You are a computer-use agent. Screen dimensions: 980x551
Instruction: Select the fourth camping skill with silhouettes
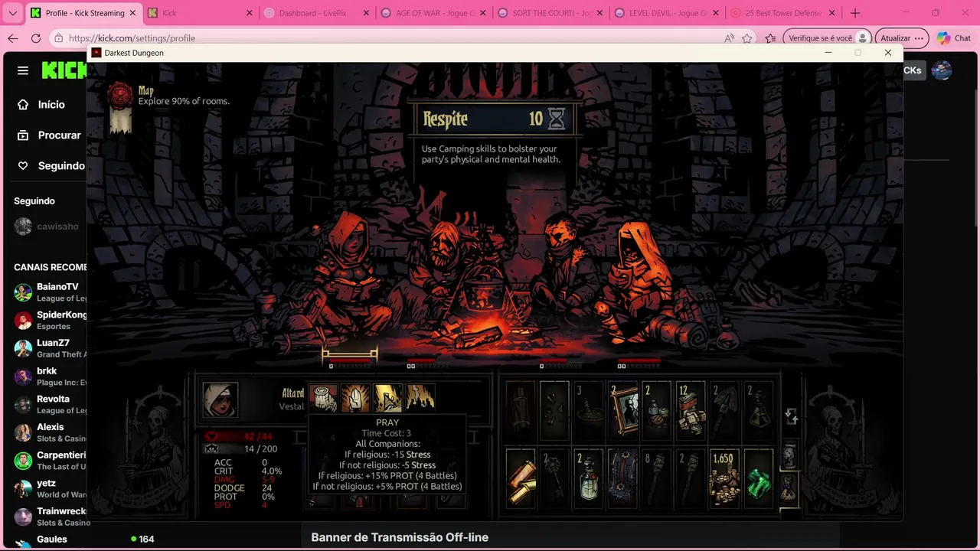point(420,398)
